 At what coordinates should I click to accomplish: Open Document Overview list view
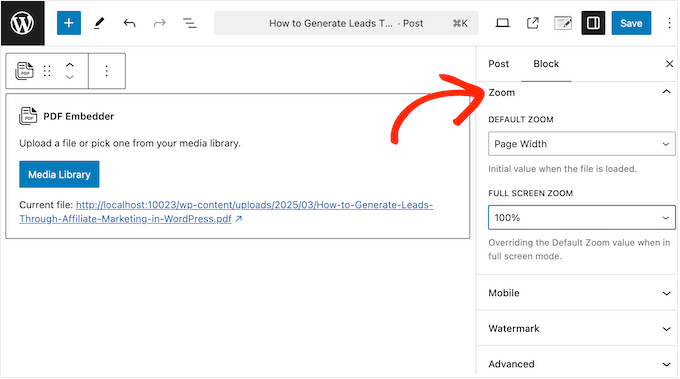(190, 23)
